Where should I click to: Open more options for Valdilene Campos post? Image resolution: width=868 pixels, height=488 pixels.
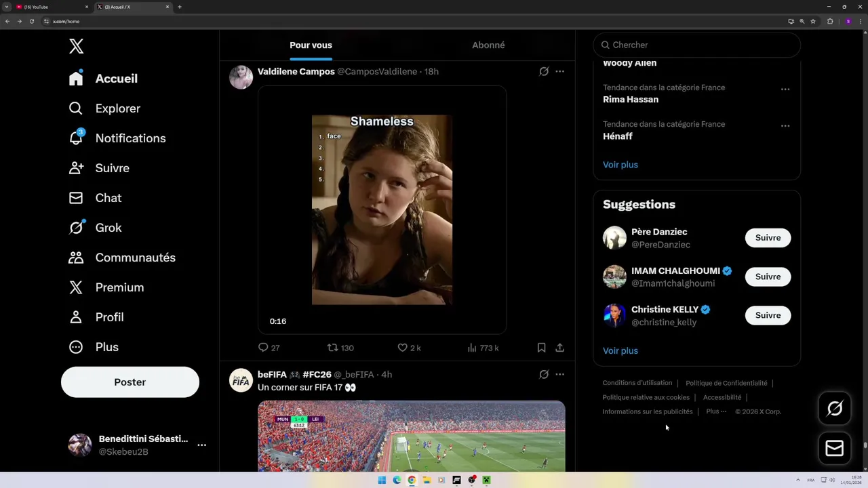[559, 71]
